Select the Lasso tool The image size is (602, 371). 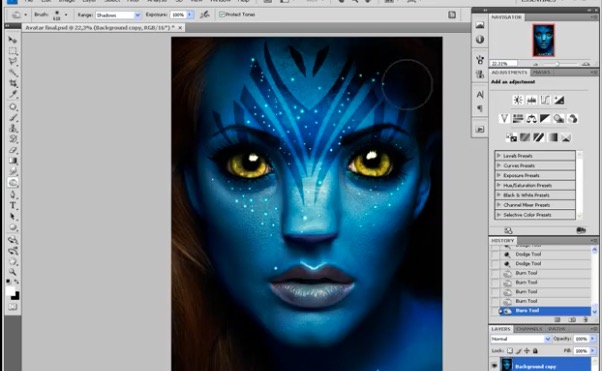click(13, 61)
